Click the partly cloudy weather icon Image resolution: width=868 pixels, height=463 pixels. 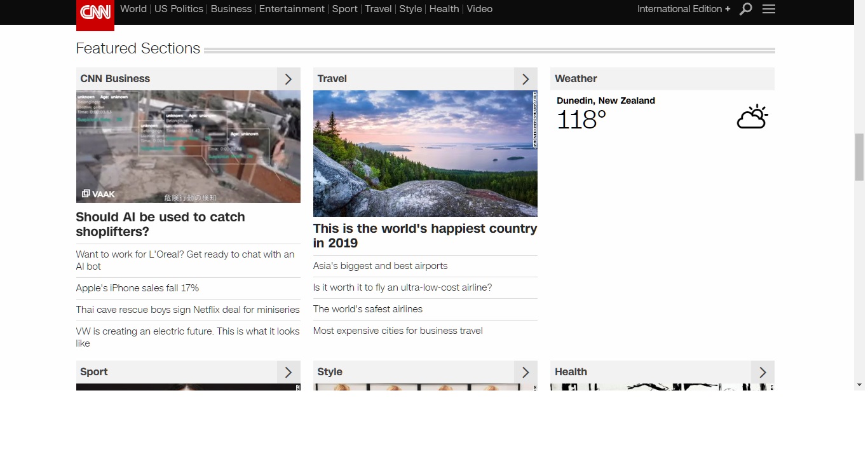tap(752, 117)
